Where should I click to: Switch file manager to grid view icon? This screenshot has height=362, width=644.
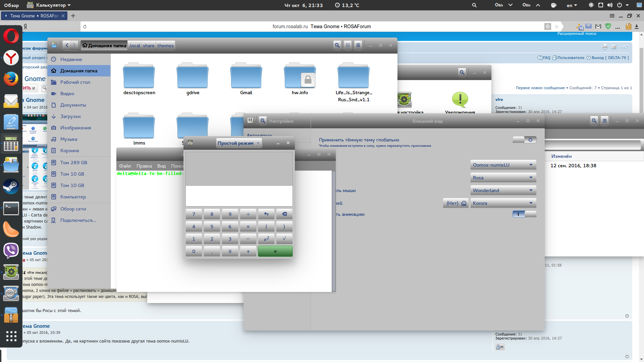[x=348, y=45]
